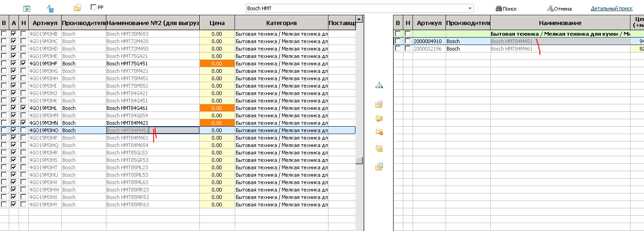644x231 pixels.
Task: Sort by Цена column header
Action: point(217,23)
